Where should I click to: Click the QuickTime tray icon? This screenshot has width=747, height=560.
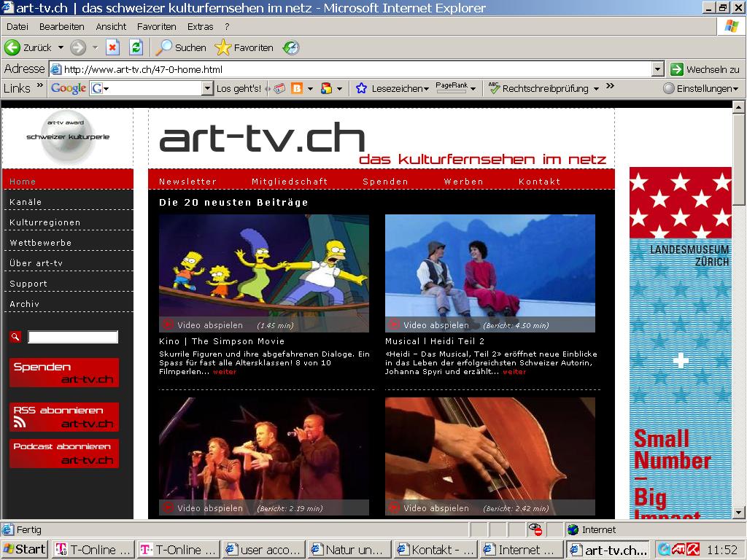tap(663, 548)
